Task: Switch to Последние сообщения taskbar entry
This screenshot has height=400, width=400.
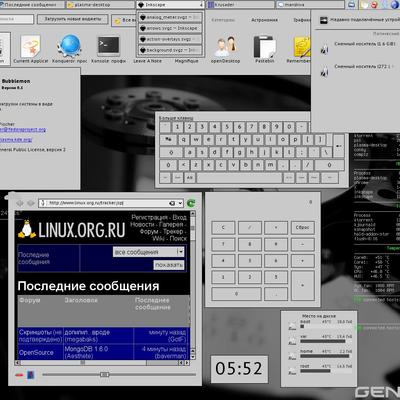Action: click(32, 5)
